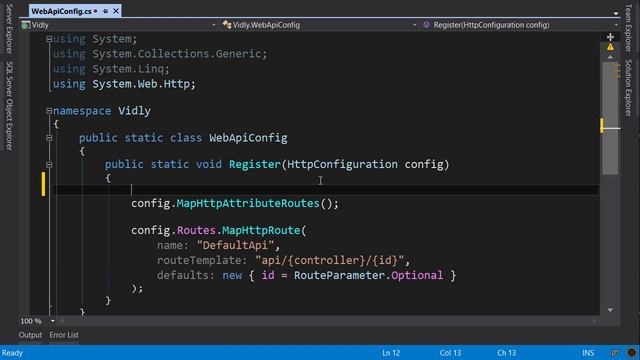Open the tab list dropdown arrow

point(616,13)
